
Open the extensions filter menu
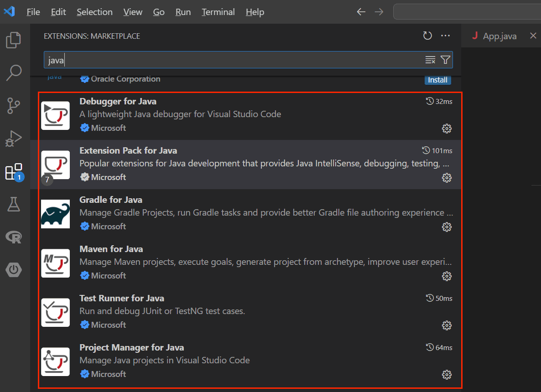point(446,60)
